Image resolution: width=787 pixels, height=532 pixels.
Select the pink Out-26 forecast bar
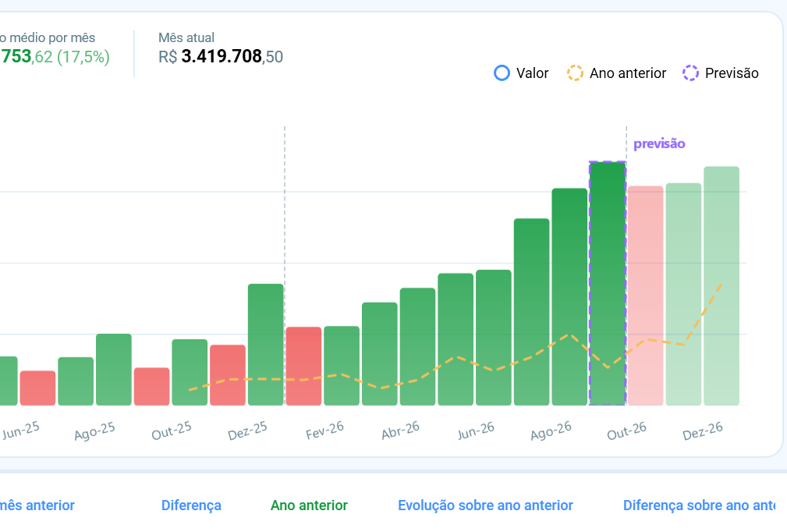point(646,296)
